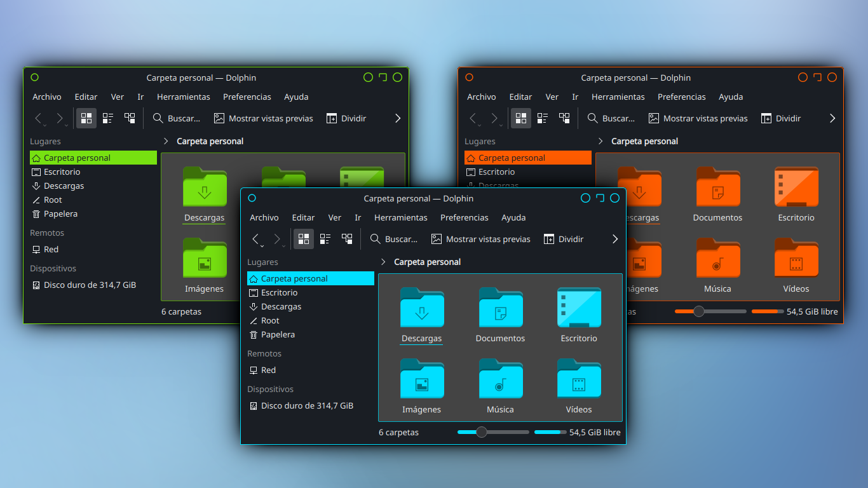This screenshot has height=488, width=868.
Task: Open Vídeos folder in orange window
Action: click(796, 266)
